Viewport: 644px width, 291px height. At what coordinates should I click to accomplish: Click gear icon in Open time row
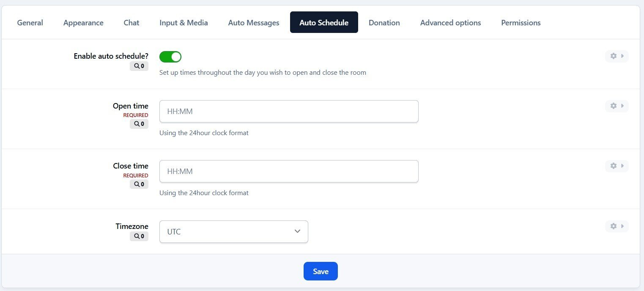(x=613, y=106)
